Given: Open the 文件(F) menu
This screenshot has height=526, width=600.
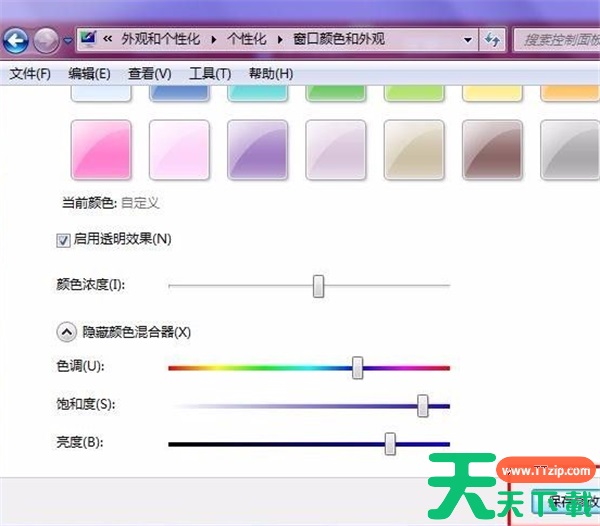Looking at the screenshot, I should click(x=30, y=74).
